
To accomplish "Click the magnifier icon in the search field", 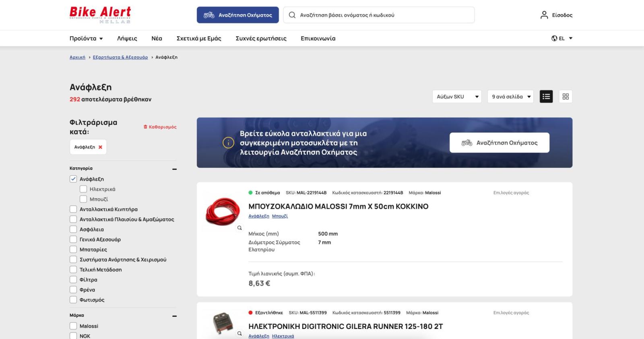I will (292, 15).
